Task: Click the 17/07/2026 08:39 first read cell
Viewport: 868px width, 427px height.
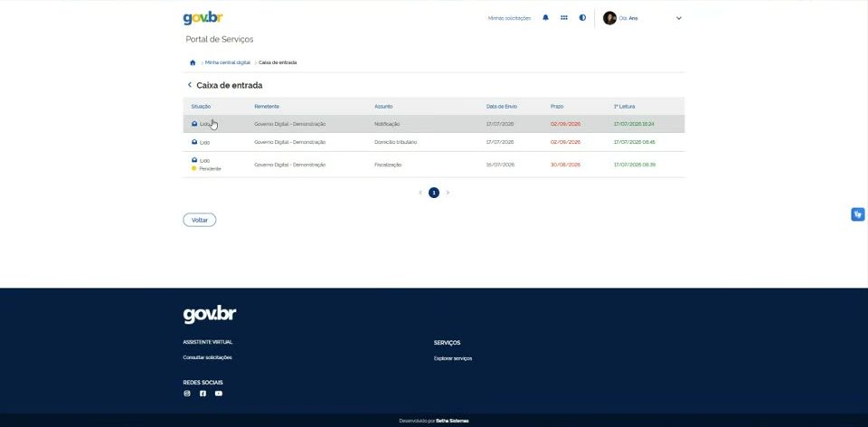Action: click(x=635, y=165)
